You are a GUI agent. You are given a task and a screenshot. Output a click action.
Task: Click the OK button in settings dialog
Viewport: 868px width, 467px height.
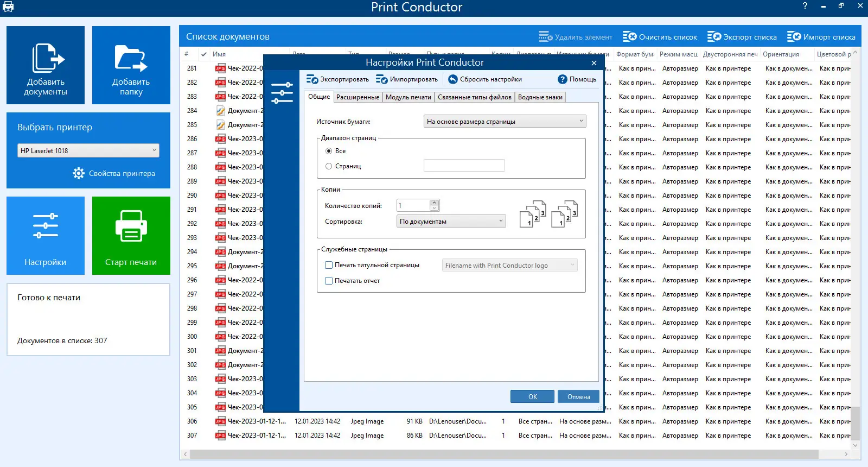point(532,397)
